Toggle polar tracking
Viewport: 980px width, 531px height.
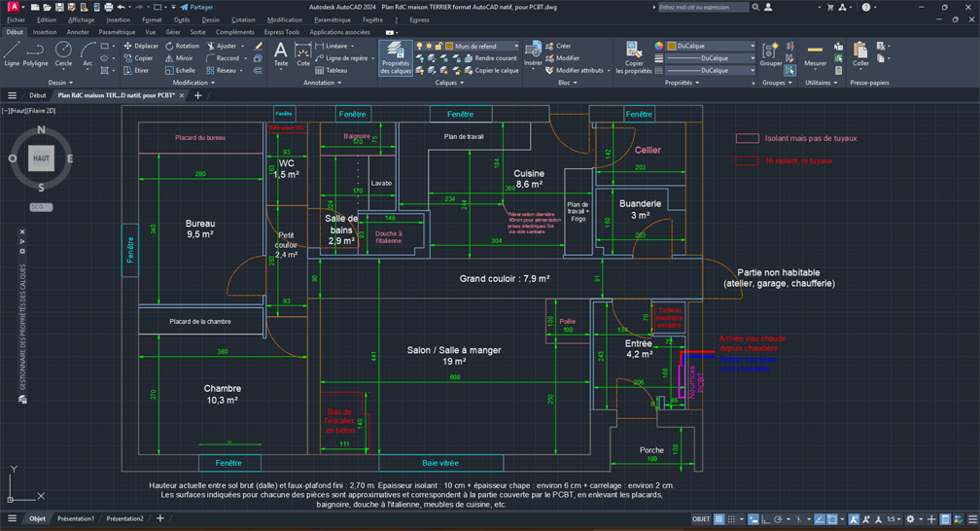tap(778, 519)
